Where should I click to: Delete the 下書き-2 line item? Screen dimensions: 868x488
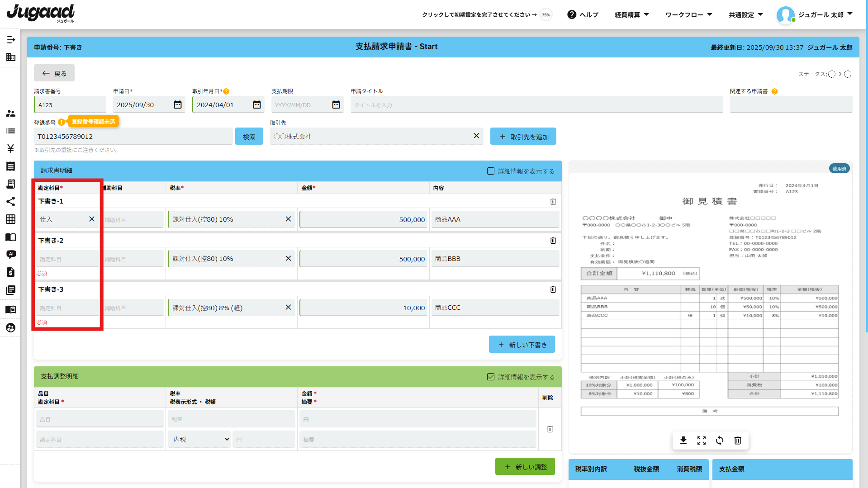(x=553, y=241)
